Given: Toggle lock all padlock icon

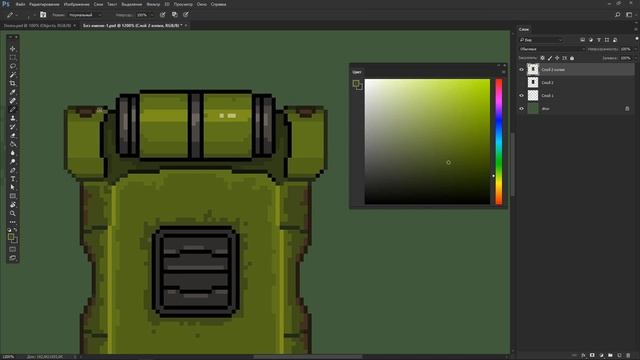Looking at the screenshot, I should [x=572, y=58].
